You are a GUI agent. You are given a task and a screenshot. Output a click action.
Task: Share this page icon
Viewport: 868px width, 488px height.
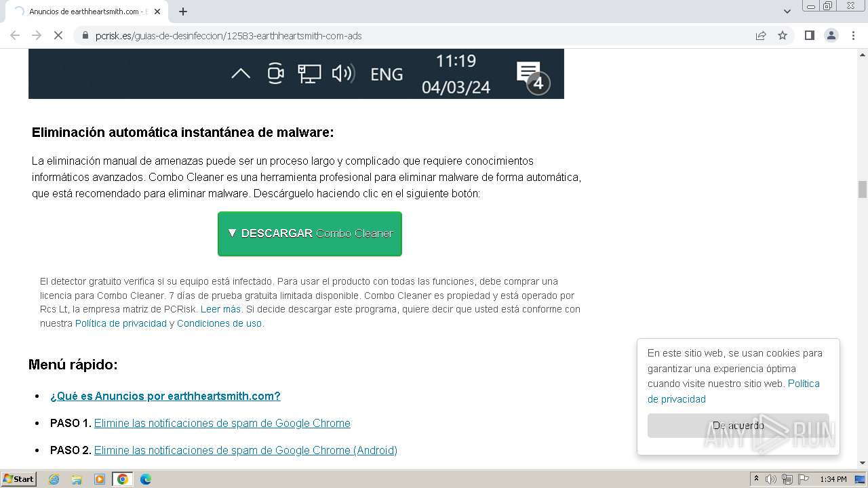pos(761,35)
